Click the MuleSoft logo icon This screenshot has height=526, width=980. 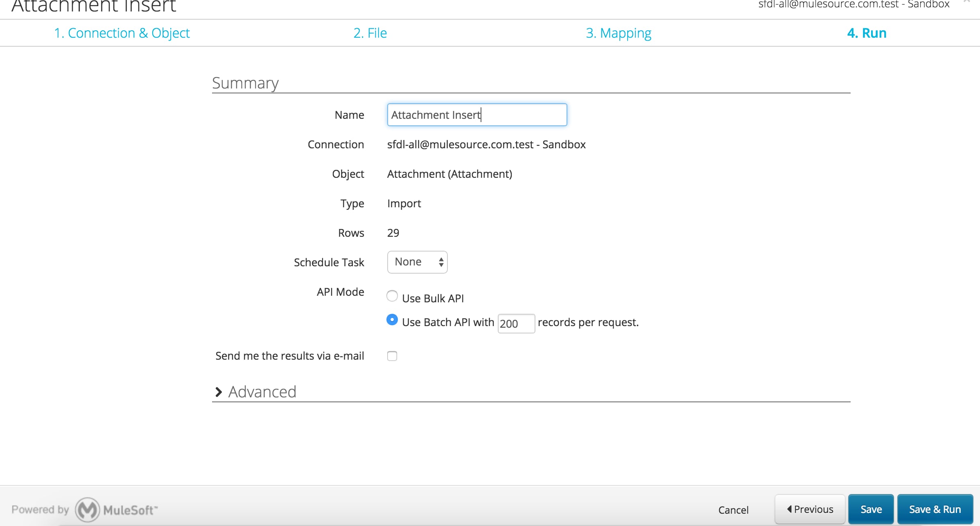click(x=87, y=510)
